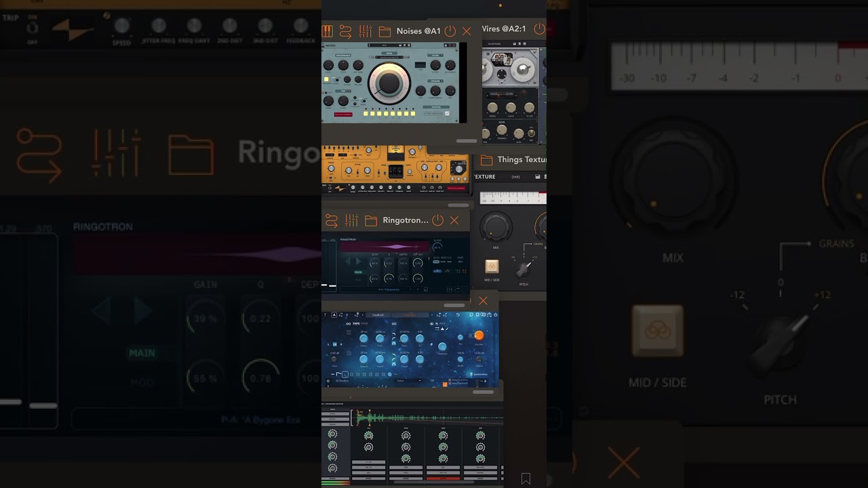868x488 pixels.
Task: Click the Level knob in Noises Performance section
Action: coord(329,65)
